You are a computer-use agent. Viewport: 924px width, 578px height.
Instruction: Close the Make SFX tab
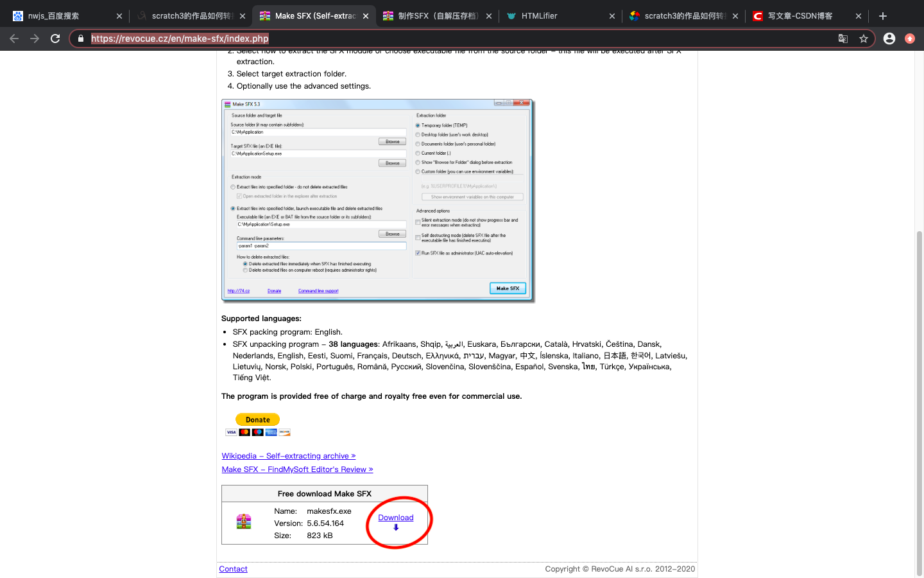click(x=366, y=16)
